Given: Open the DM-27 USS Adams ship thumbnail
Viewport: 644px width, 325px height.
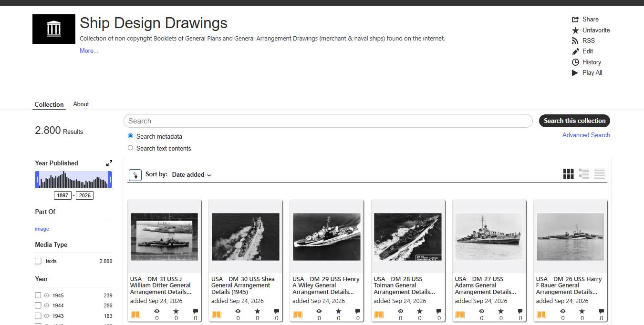Looking at the screenshot, I should coord(489,237).
